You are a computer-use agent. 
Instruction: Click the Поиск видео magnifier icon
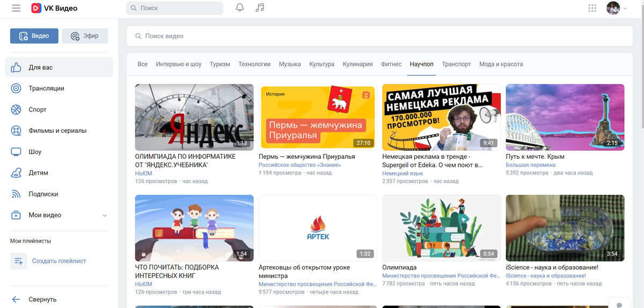pyautogui.click(x=138, y=36)
